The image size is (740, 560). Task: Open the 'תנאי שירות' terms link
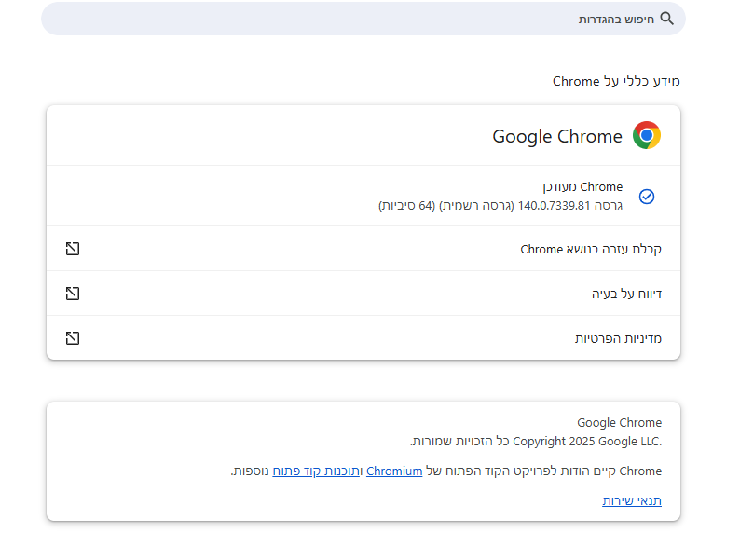[x=632, y=500]
